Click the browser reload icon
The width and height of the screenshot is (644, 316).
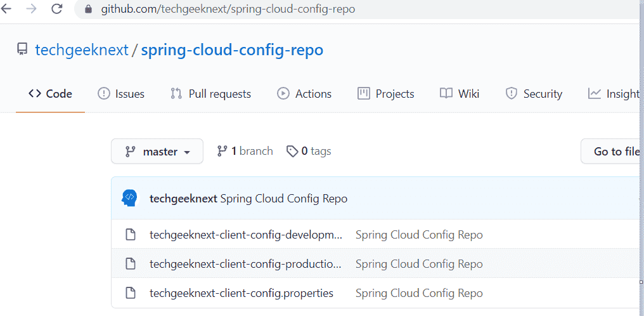coord(56,9)
